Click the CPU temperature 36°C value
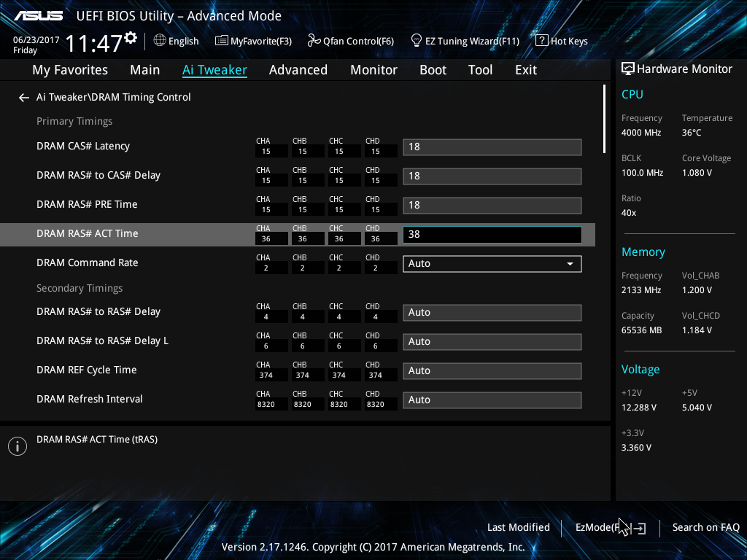Image resolution: width=747 pixels, height=560 pixels. [692, 133]
